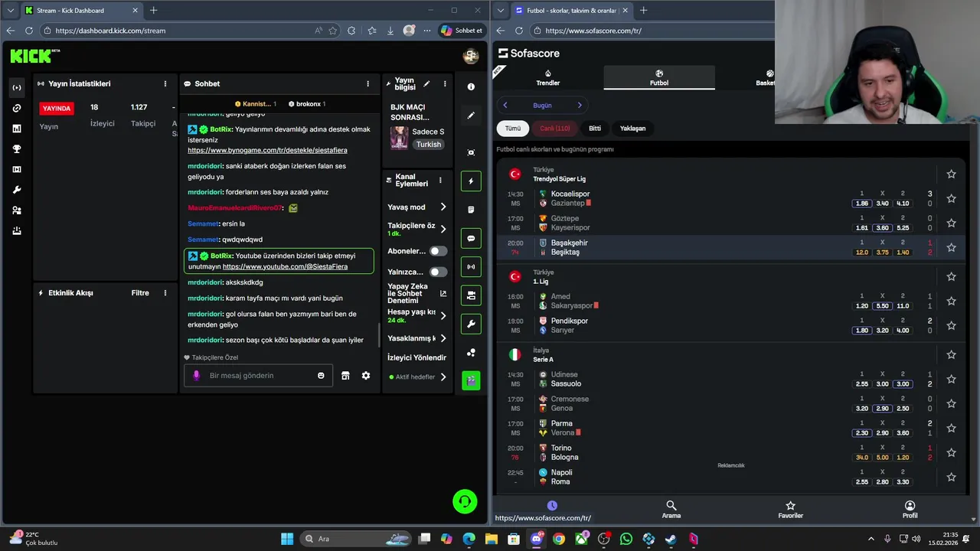Viewport: 980px width, 551px height.
Task: Expand Yavaş mod options chevron
Action: click(443, 207)
